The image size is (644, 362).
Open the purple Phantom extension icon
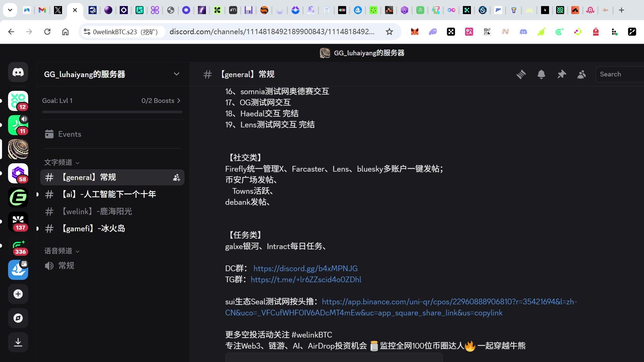pyautogui.click(x=433, y=32)
